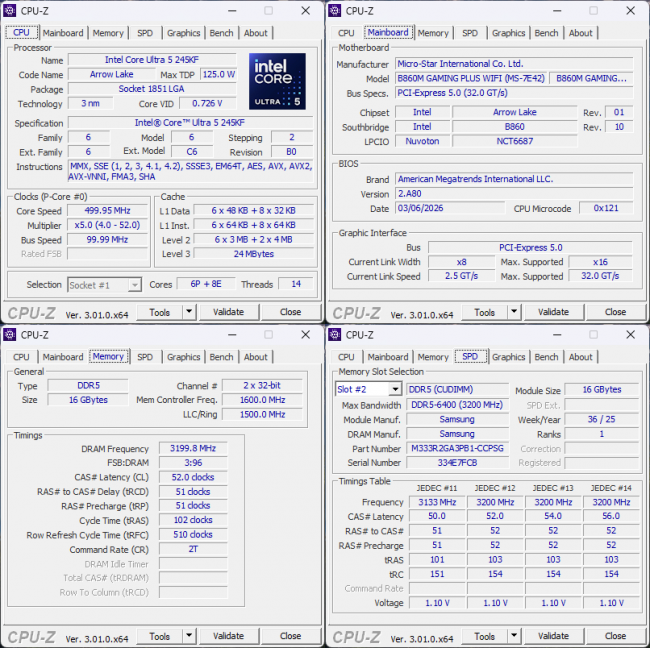Click the Level 3 cache value '24 MBytes'
This screenshot has width=650, height=648.
(x=254, y=254)
